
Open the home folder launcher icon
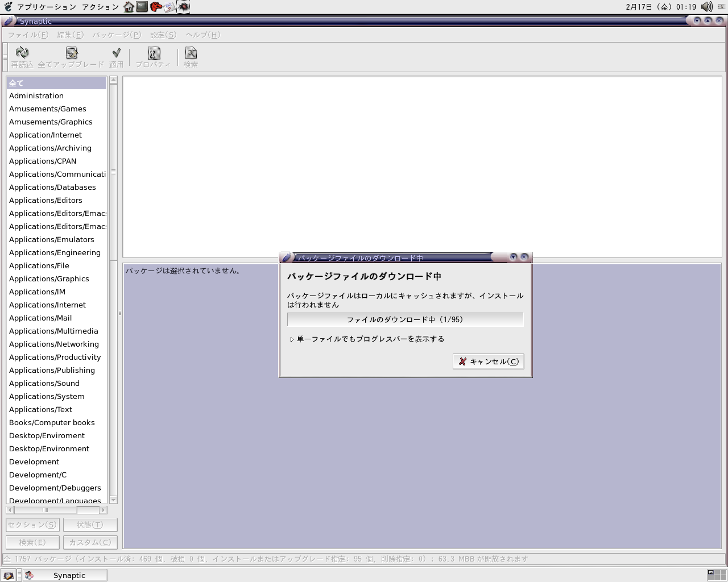129,7
